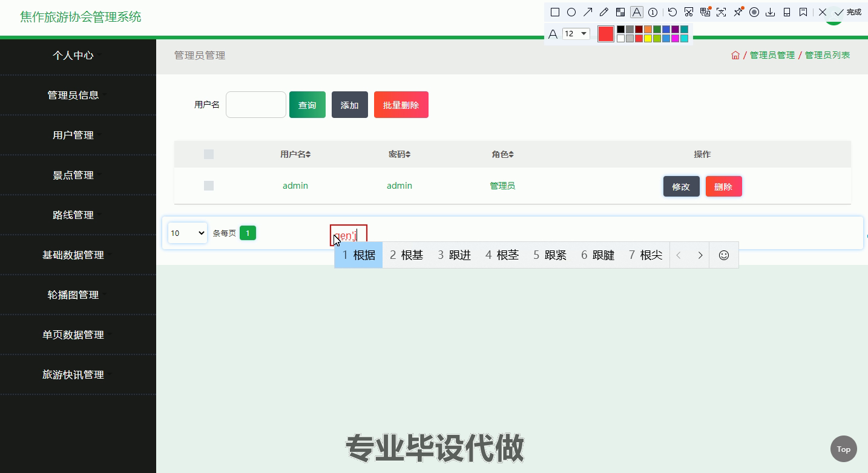Viewport: 868px width, 473px height.
Task: Sort table by 用户名 column
Action: click(x=295, y=154)
